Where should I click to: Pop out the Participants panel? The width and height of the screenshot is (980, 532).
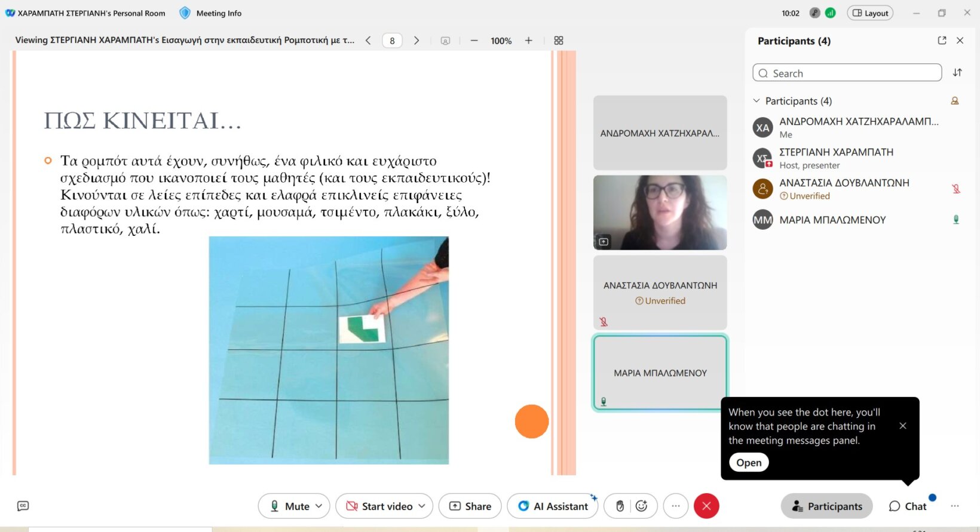click(x=942, y=41)
